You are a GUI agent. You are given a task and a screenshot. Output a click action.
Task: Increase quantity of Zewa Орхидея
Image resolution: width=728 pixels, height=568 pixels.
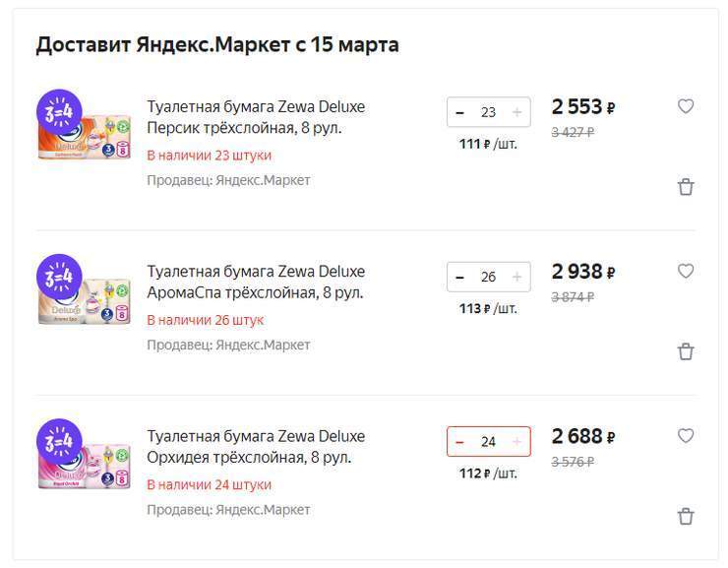tap(517, 442)
